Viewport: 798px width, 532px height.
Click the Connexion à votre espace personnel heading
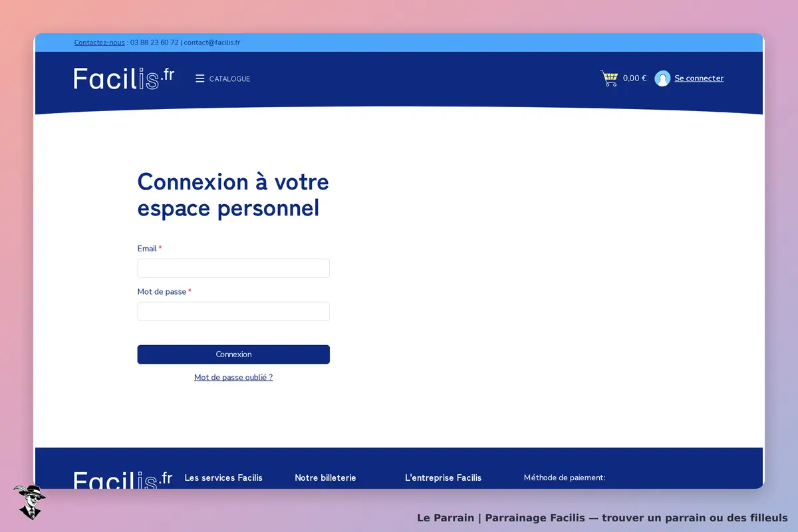point(233,195)
